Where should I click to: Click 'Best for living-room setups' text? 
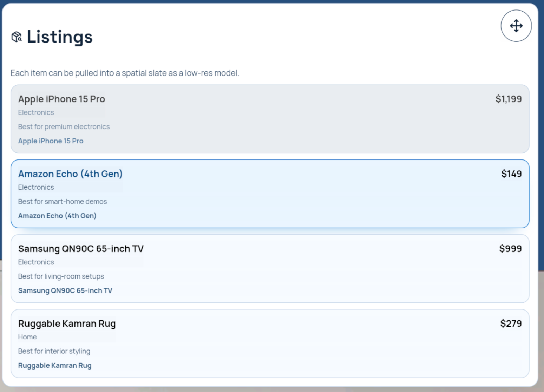(61, 276)
